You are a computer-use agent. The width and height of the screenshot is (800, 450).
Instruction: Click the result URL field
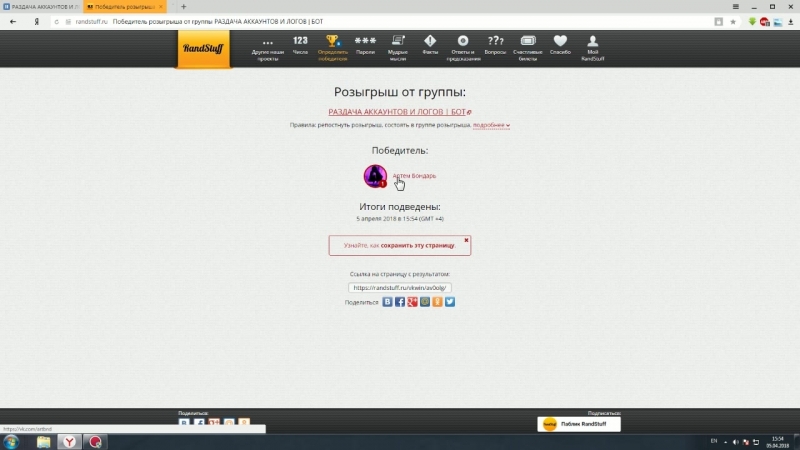[x=399, y=288]
